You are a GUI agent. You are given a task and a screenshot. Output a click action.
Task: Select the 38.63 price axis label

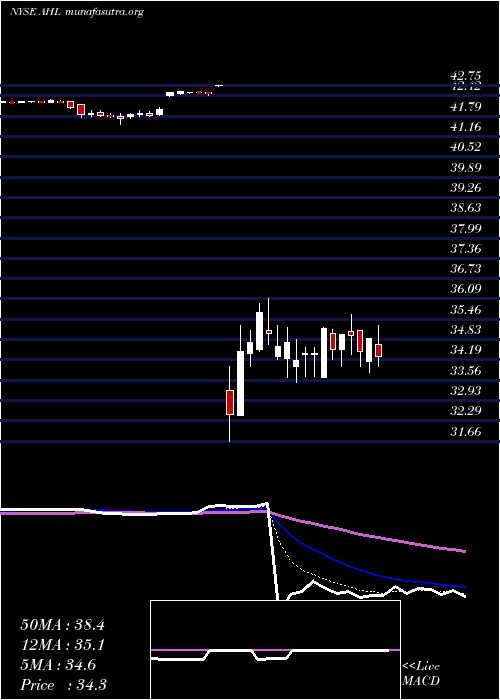pyautogui.click(x=466, y=208)
